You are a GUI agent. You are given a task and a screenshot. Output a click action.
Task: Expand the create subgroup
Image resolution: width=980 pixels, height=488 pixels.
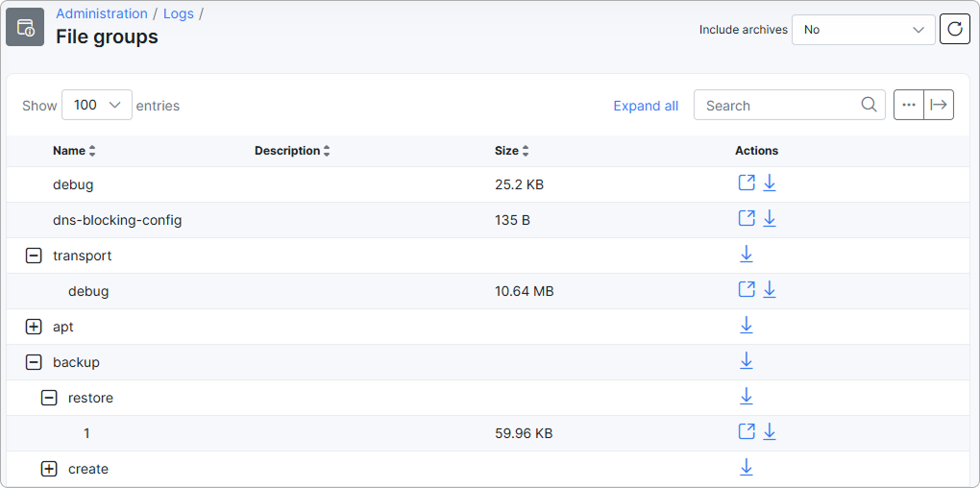[x=49, y=469]
